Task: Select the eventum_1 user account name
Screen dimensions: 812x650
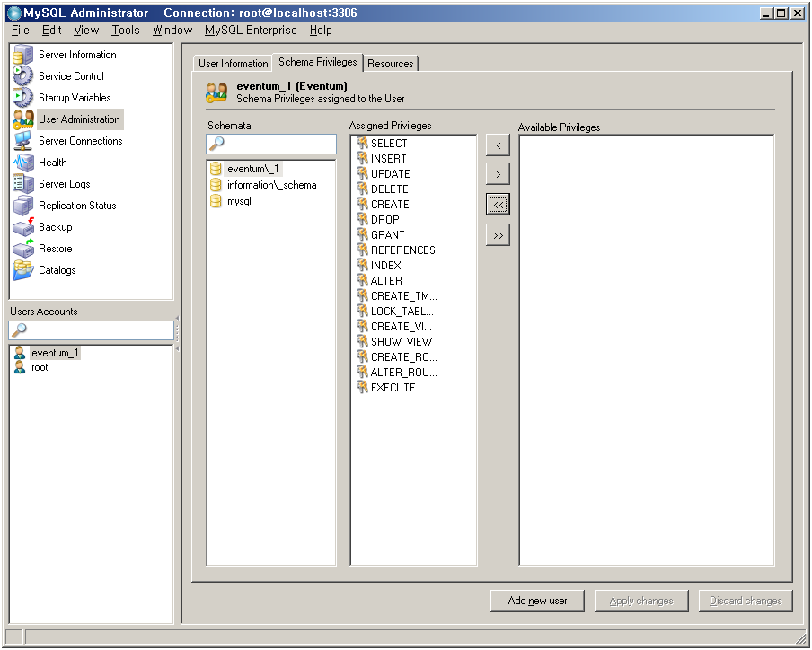Action: click(x=55, y=353)
